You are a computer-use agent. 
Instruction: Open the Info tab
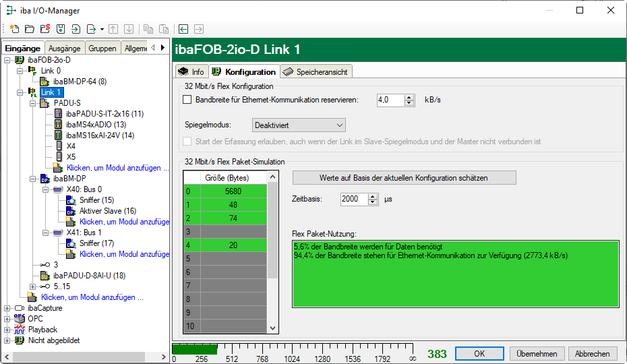pos(191,71)
